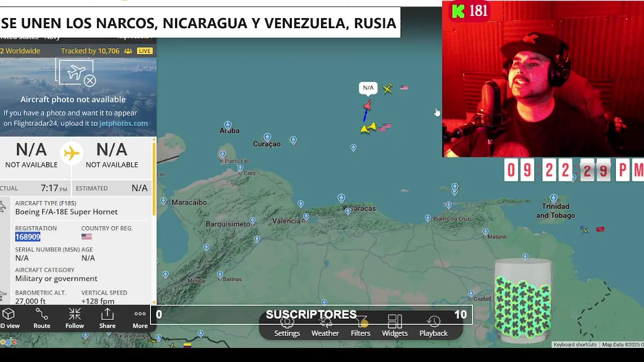Click the 7:17 PM actual time
Viewport: 644px width, 362px height.
54,188
